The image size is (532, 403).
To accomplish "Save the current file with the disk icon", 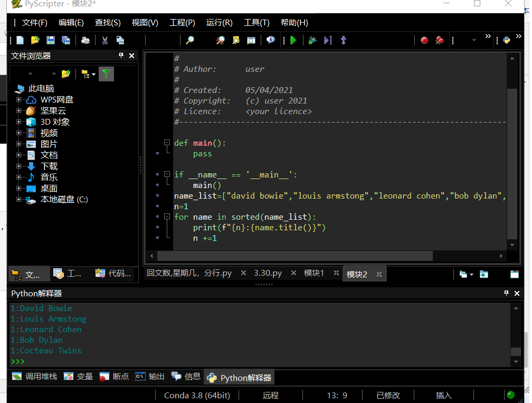I will coord(51,40).
